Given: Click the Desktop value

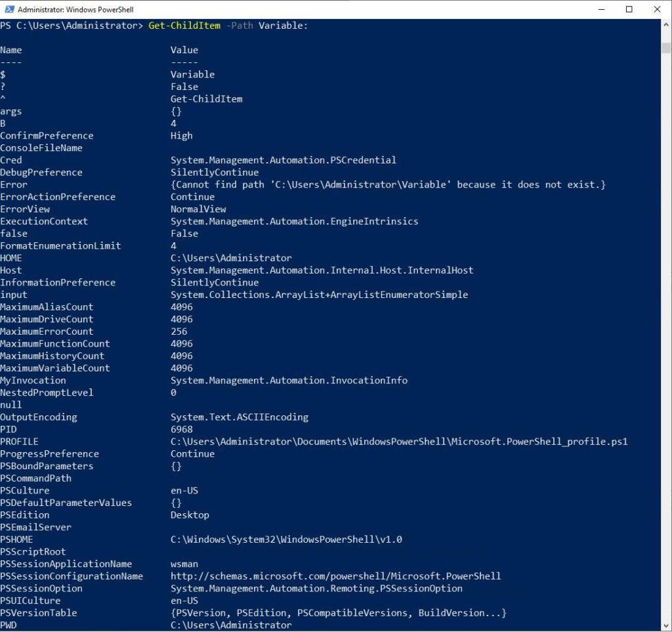Looking at the screenshot, I should click(190, 515).
